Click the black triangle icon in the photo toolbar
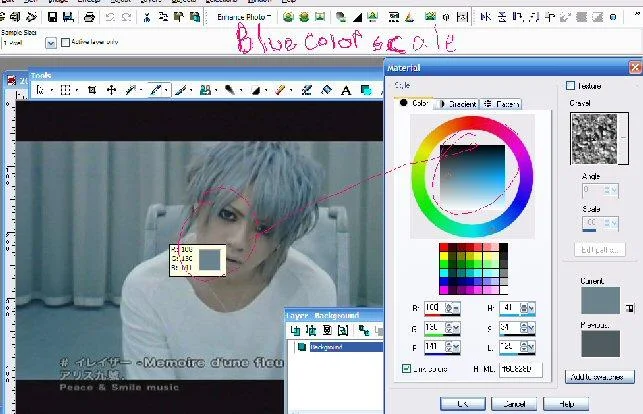Viewport: 643px width, 414px height. click(x=357, y=17)
